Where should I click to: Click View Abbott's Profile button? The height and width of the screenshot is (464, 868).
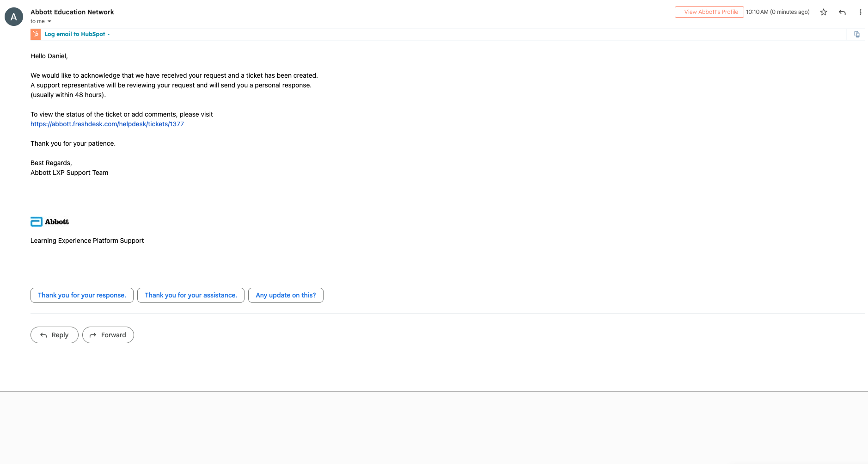[x=709, y=12]
